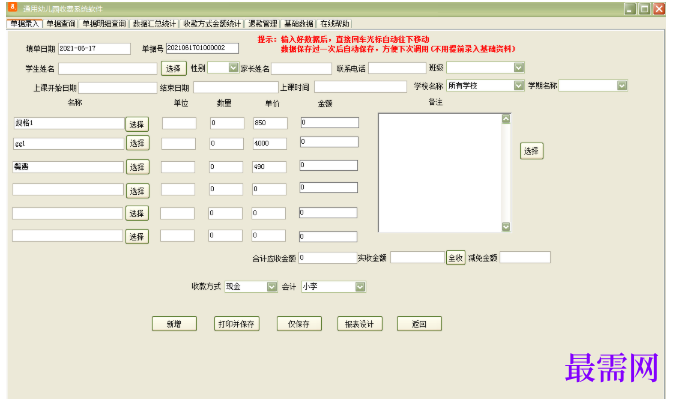Click the 家长姓名 input field
The image size is (677, 399).
301,68
